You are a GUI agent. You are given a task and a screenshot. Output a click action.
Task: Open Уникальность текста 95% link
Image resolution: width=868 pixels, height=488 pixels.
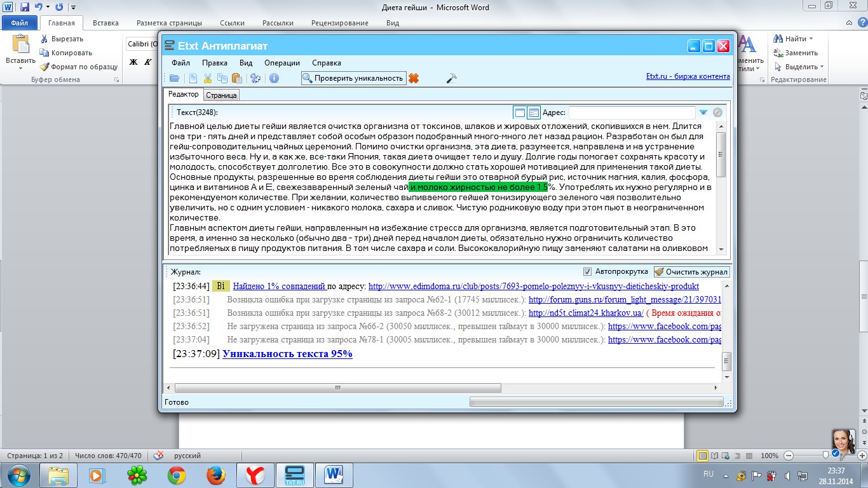(x=287, y=354)
